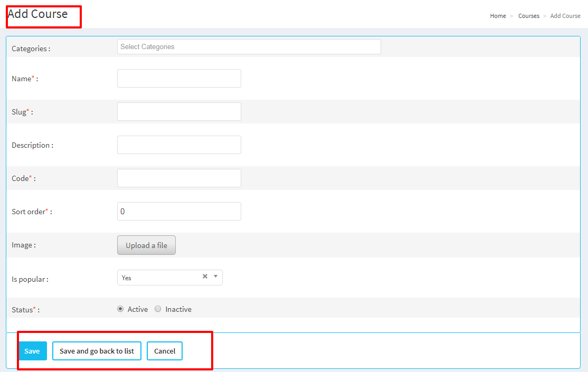Focus the Name input field
Image resolution: width=588 pixels, height=372 pixels.
[179, 79]
